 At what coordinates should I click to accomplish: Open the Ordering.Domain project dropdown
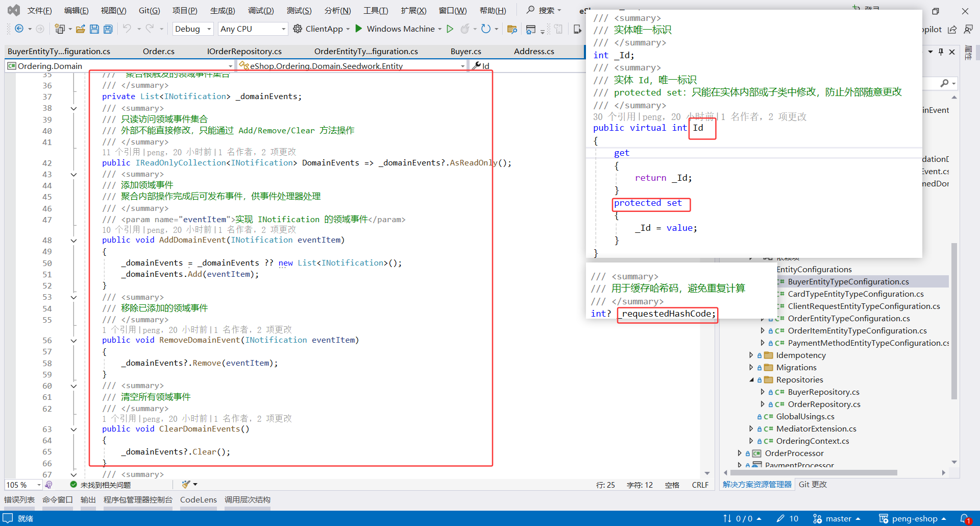(x=120, y=66)
